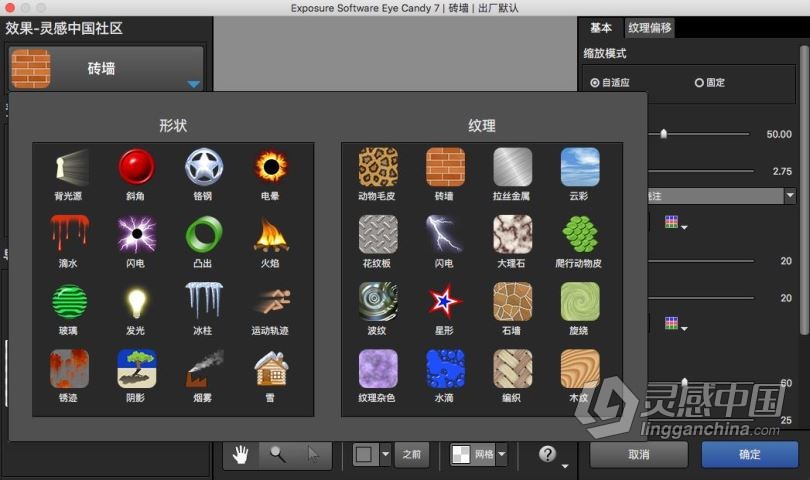
Task: Expand the 砖墙 effect selector arrow
Action: click(193, 84)
